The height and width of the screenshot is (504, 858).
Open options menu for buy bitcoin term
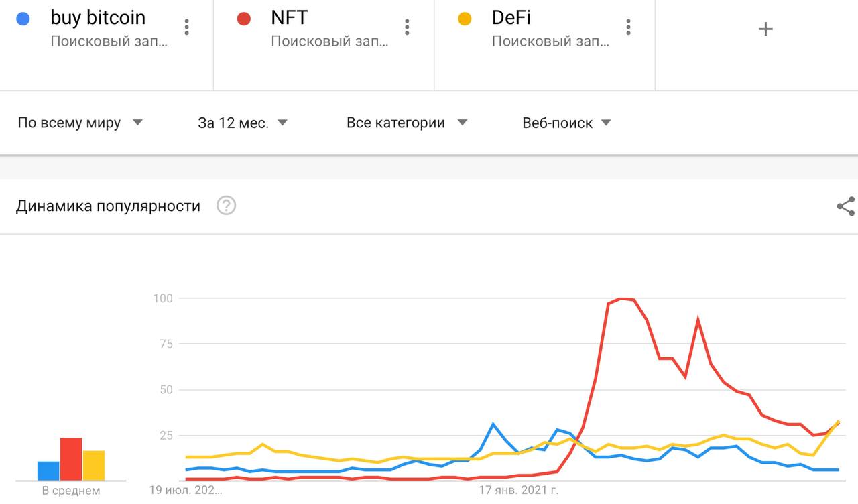pos(186,27)
